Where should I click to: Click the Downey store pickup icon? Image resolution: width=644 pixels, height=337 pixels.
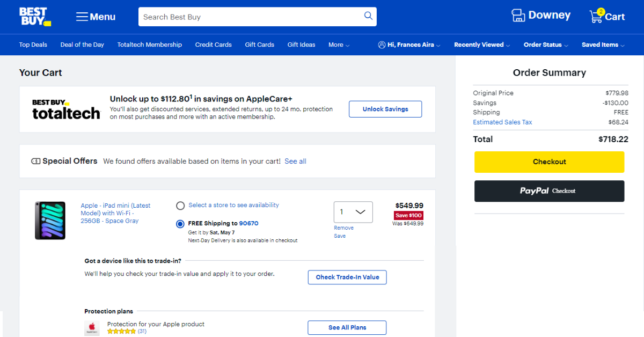point(518,16)
